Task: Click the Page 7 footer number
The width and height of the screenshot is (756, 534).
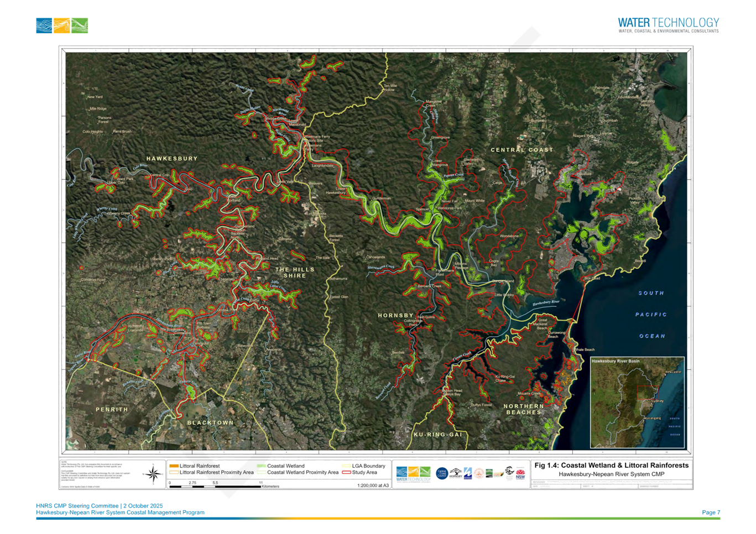Action: [711, 512]
